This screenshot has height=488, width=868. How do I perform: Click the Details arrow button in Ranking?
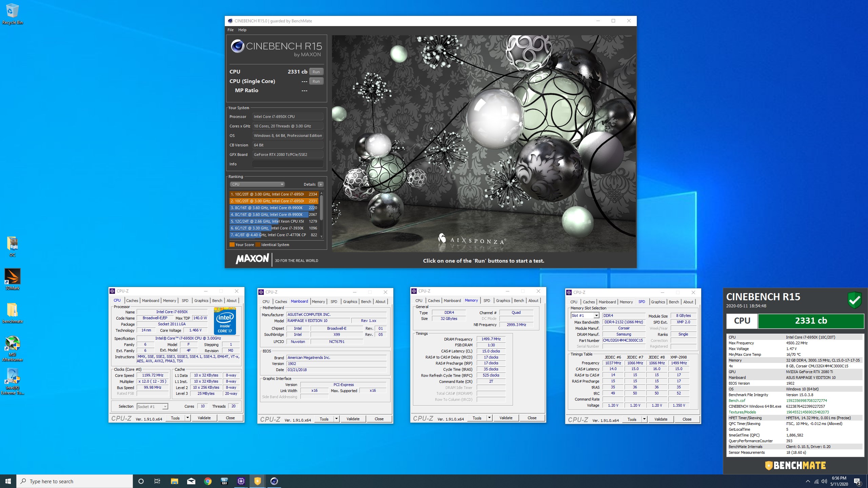pyautogui.click(x=320, y=184)
